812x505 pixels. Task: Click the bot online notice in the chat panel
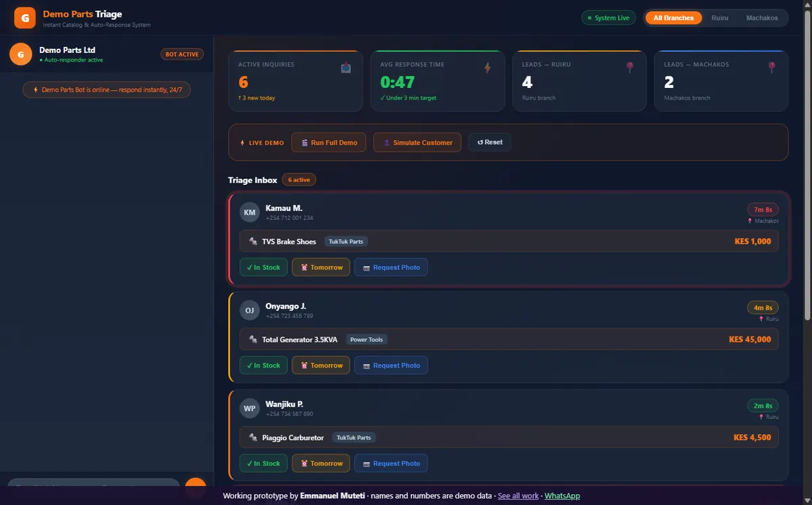[x=107, y=89]
